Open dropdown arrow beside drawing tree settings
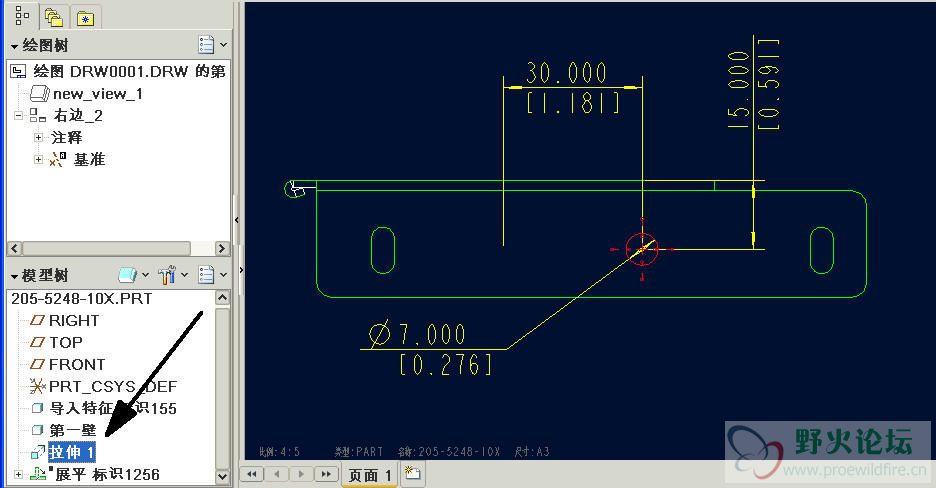The image size is (936, 488). (223, 45)
